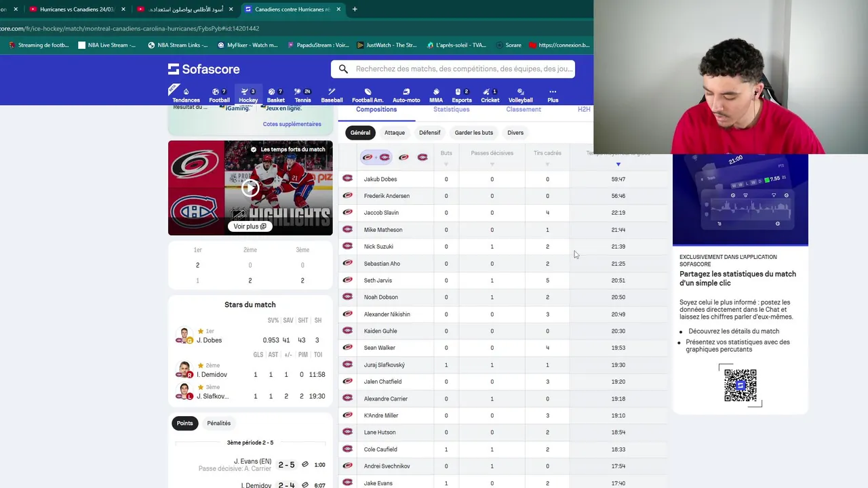Click the Voir plus button
868x488 pixels.
coord(250,226)
